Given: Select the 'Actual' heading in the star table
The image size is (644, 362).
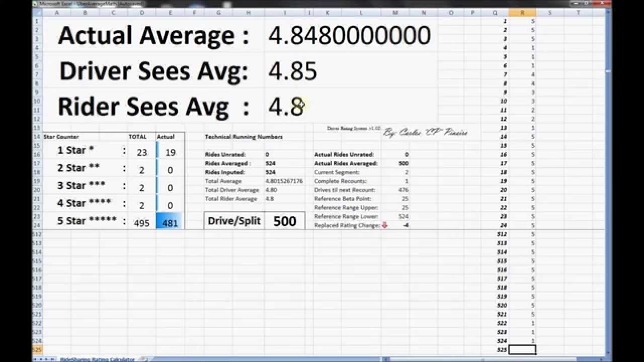Looking at the screenshot, I should tap(166, 137).
